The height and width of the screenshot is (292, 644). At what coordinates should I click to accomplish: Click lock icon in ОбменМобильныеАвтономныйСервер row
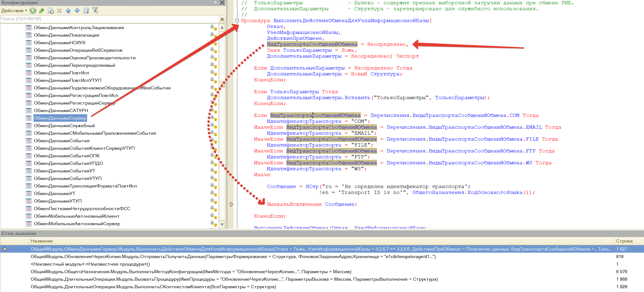[x=213, y=223]
